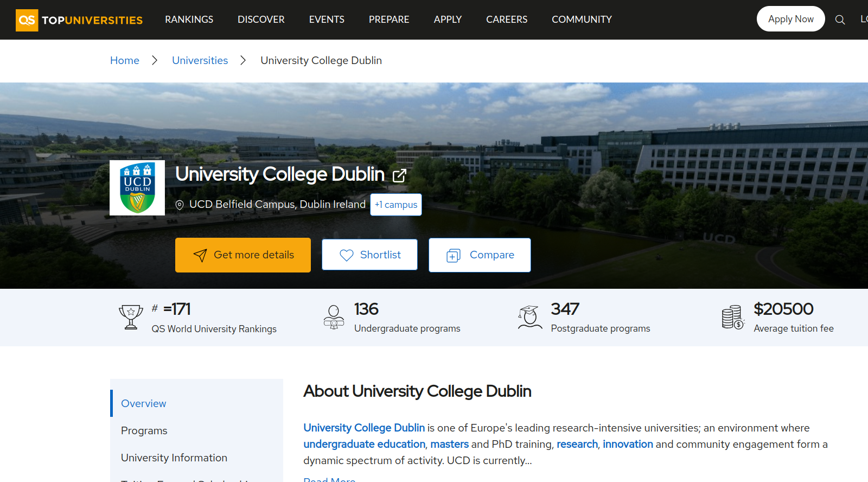The image size is (868, 482).
Task: Select Programs in the sidebar
Action: click(144, 430)
